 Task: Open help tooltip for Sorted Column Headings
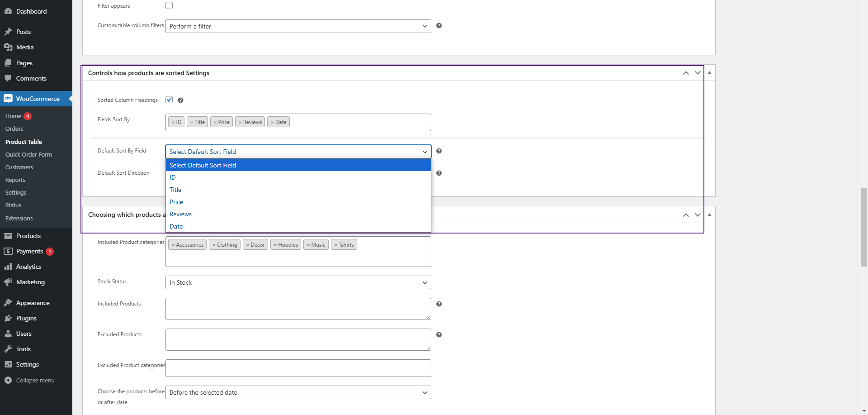click(x=180, y=100)
